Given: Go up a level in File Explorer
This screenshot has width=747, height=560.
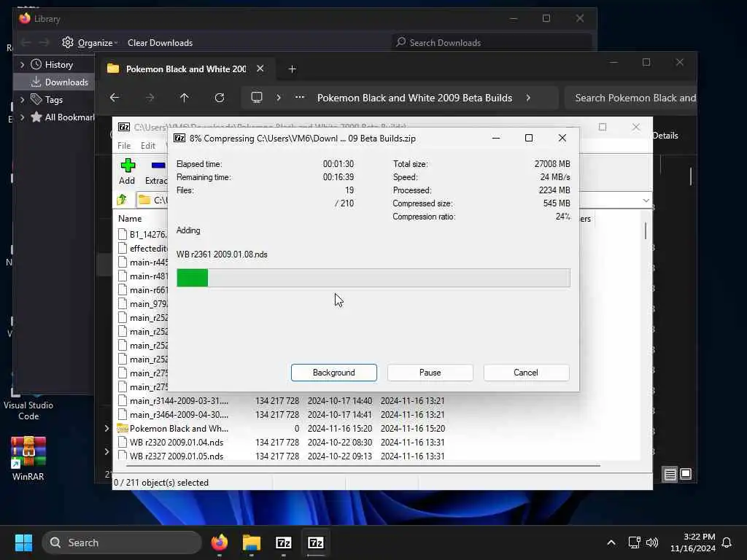Looking at the screenshot, I should pyautogui.click(x=185, y=98).
